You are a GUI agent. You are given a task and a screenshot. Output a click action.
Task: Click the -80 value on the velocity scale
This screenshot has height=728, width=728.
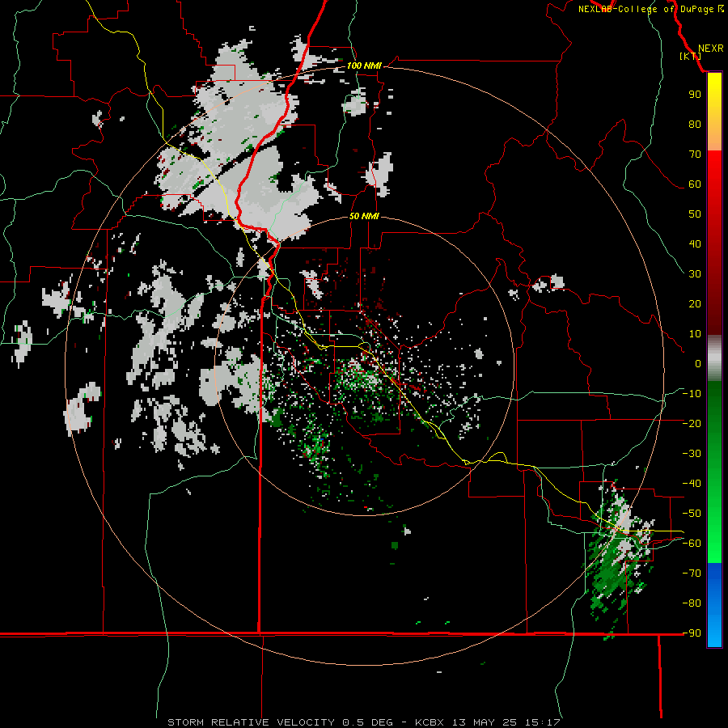[x=692, y=603]
